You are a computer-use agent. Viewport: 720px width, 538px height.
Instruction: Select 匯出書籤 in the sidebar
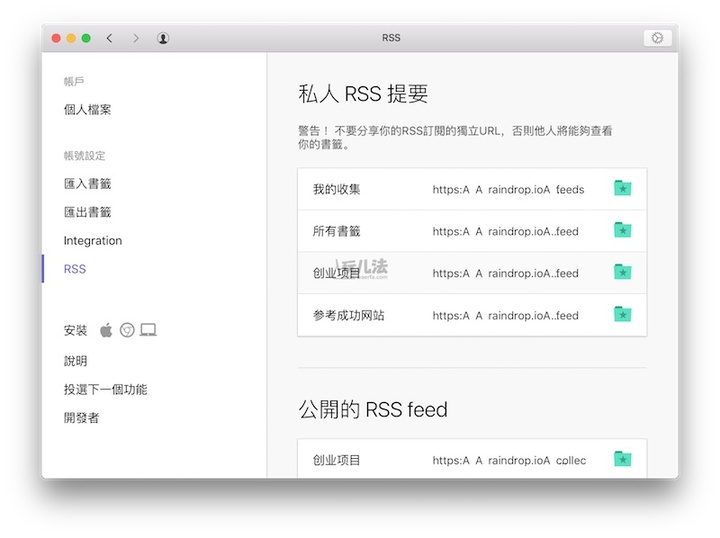tap(88, 212)
